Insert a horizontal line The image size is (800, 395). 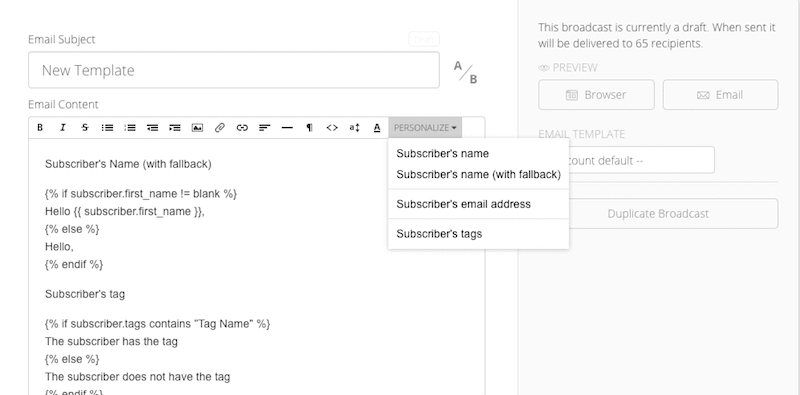pos(287,128)
